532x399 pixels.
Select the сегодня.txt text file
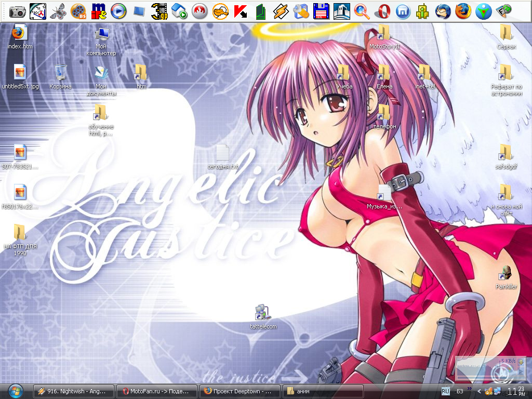tap(223, 157)
